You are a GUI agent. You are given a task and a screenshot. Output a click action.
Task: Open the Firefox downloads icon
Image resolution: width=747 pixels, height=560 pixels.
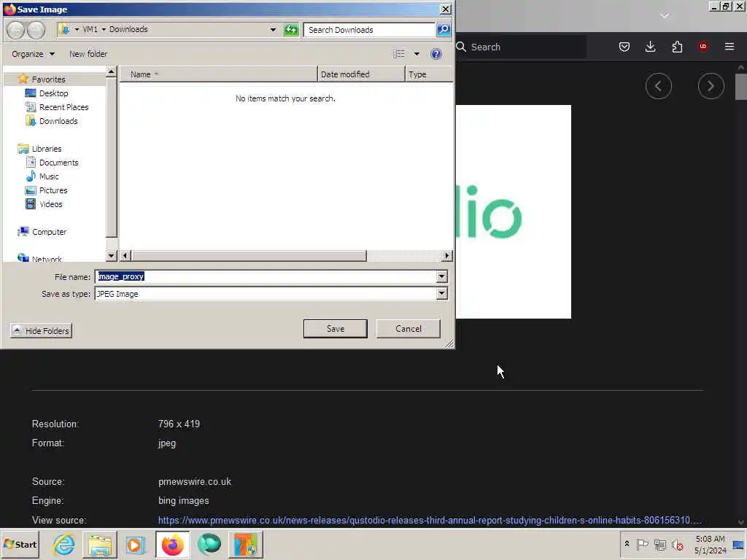(x=650, y=47)
